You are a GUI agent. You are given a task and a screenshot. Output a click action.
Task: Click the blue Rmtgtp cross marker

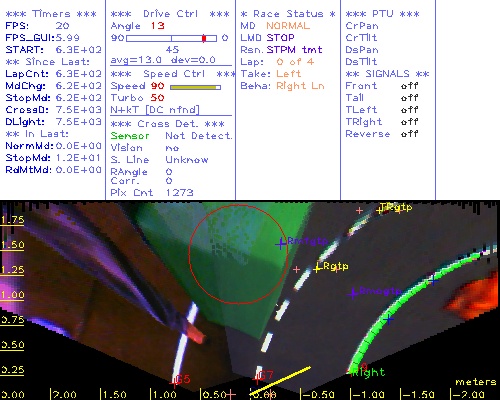tap(281, 244)
